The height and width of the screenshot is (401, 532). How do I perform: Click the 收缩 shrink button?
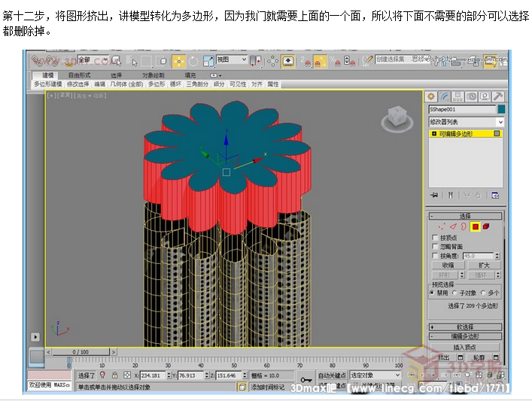[x=448, y=266]
